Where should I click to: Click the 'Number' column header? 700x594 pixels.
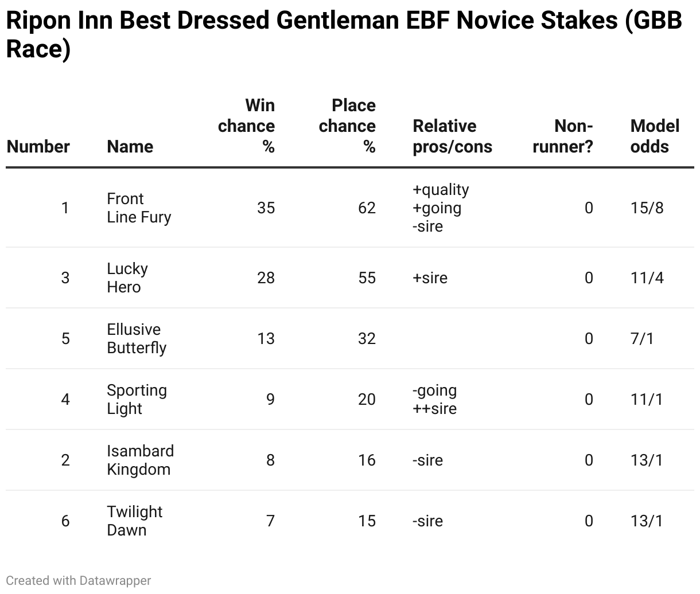coord(38,146)
